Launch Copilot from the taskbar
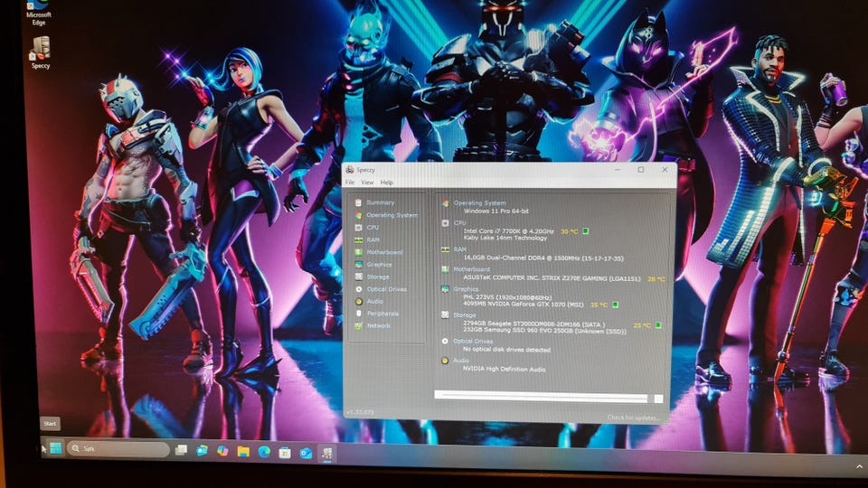The height and width of the screenshot is (488, 868). pos(222,451)
